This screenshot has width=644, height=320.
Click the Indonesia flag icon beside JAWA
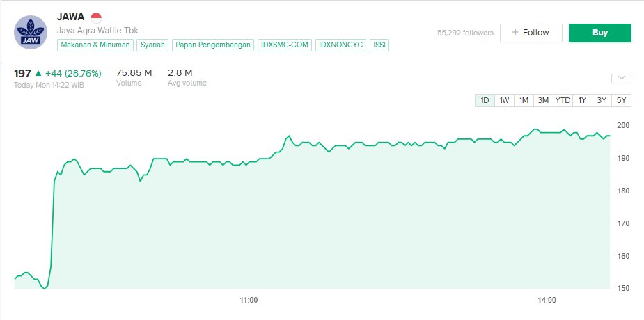(x=95, y=17)
